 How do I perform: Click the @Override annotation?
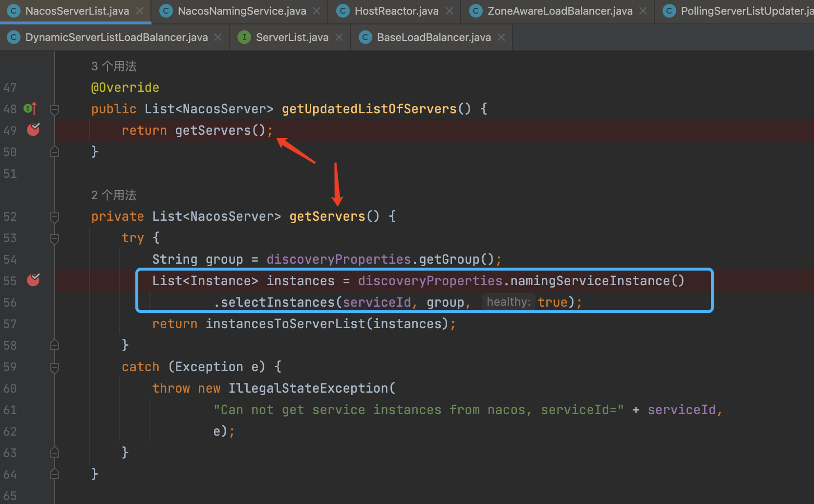pos(125,87)
